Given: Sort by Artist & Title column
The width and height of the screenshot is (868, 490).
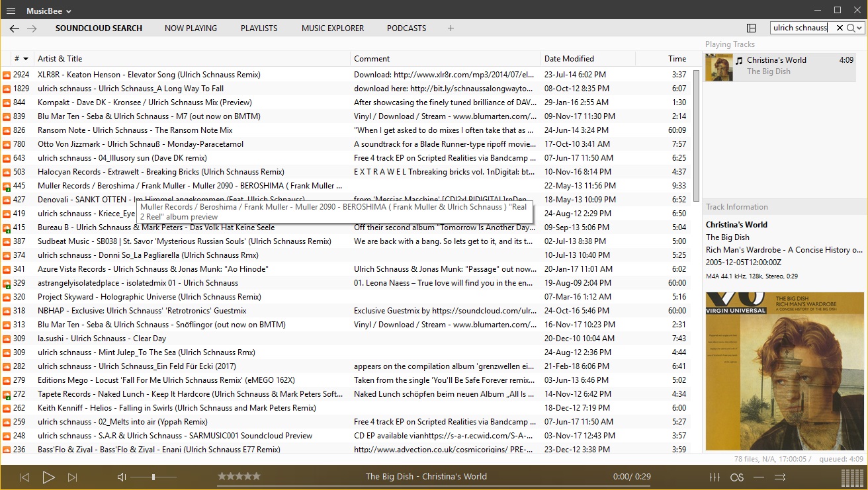Looking at the screenshot, I should coord(192,59).
